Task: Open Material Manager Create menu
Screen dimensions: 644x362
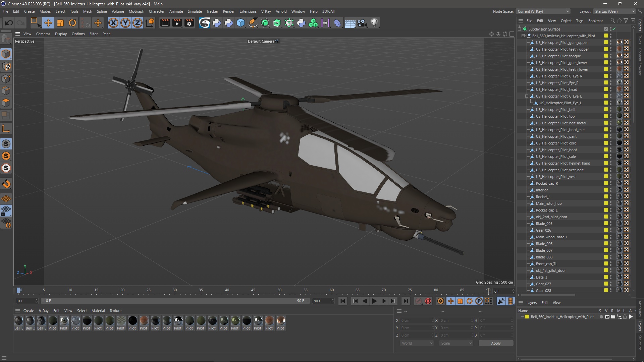Action: pos(29,311)
